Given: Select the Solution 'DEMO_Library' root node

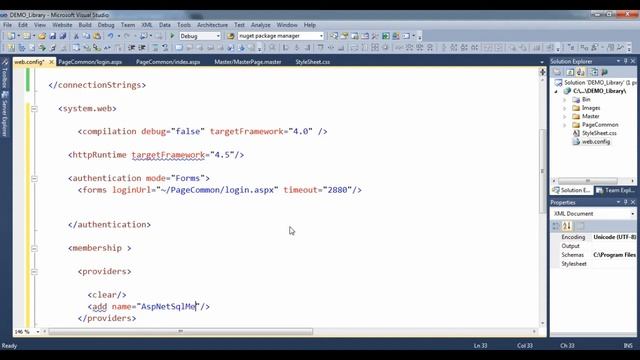Looking at the screenshot, I should pos(595,83).
